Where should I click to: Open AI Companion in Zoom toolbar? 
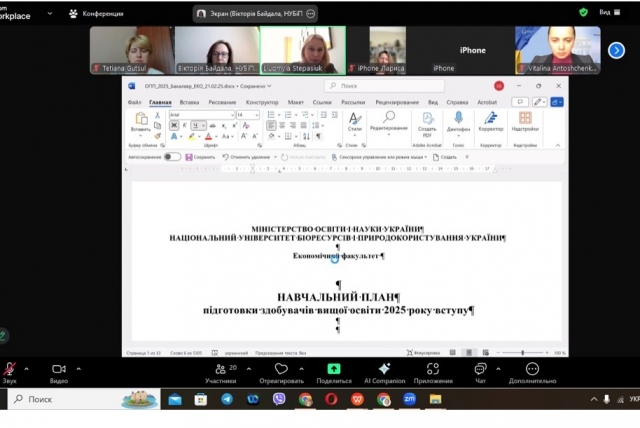tap(384, 373)
